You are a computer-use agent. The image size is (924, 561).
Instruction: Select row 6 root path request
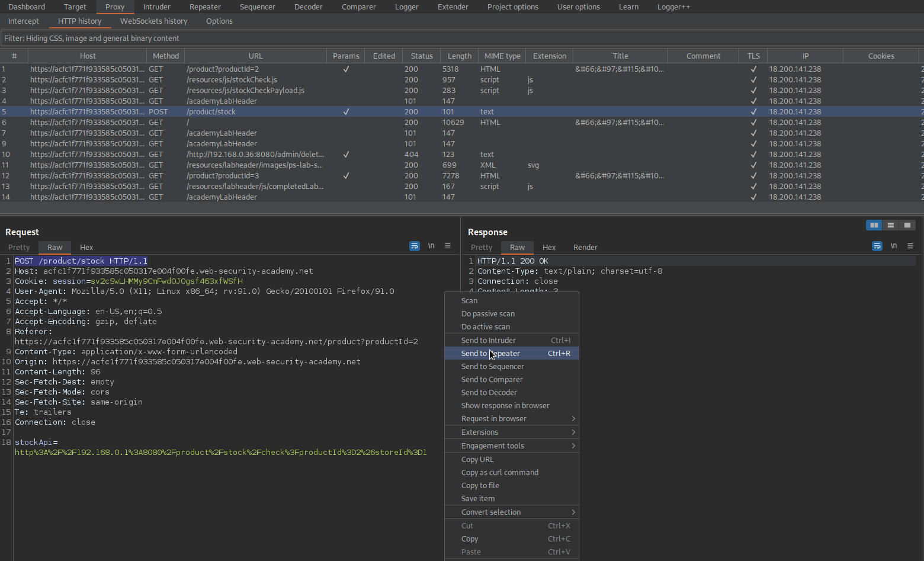click(462, 123)
